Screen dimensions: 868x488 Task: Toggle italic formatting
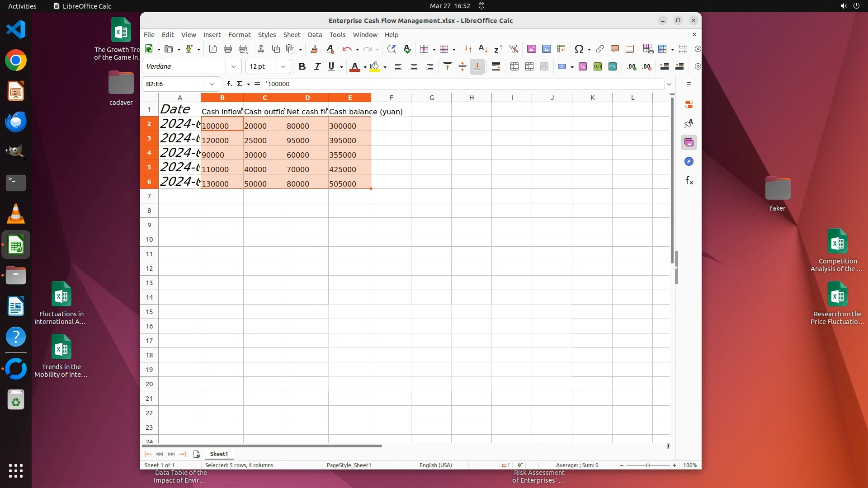click(317, 67)
